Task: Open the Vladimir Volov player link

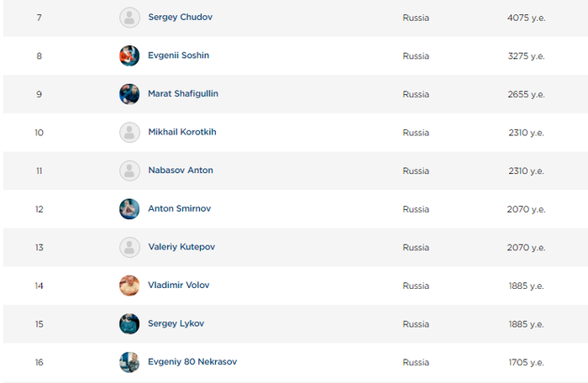Action: coord(179,285)
